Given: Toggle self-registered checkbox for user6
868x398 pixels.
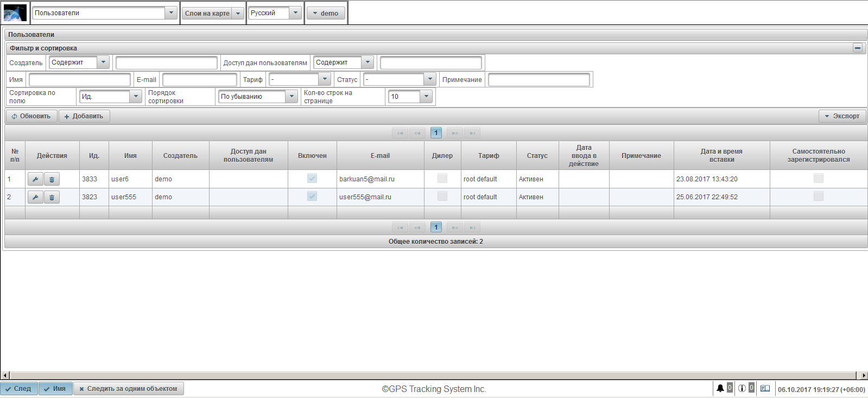Looking at the screenshot, I should coord(819,178).
